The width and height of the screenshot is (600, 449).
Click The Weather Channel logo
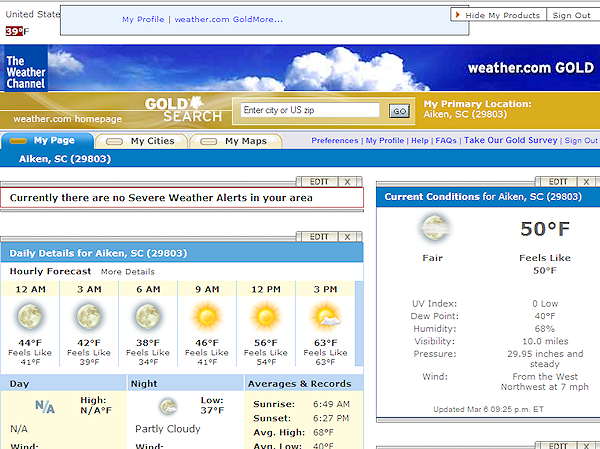click(x=25, y=69)
